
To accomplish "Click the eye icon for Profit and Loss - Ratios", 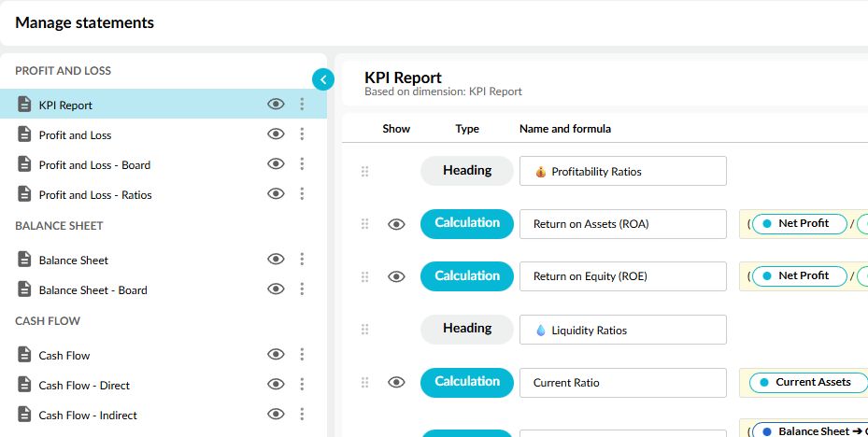I will pos(276,194).
